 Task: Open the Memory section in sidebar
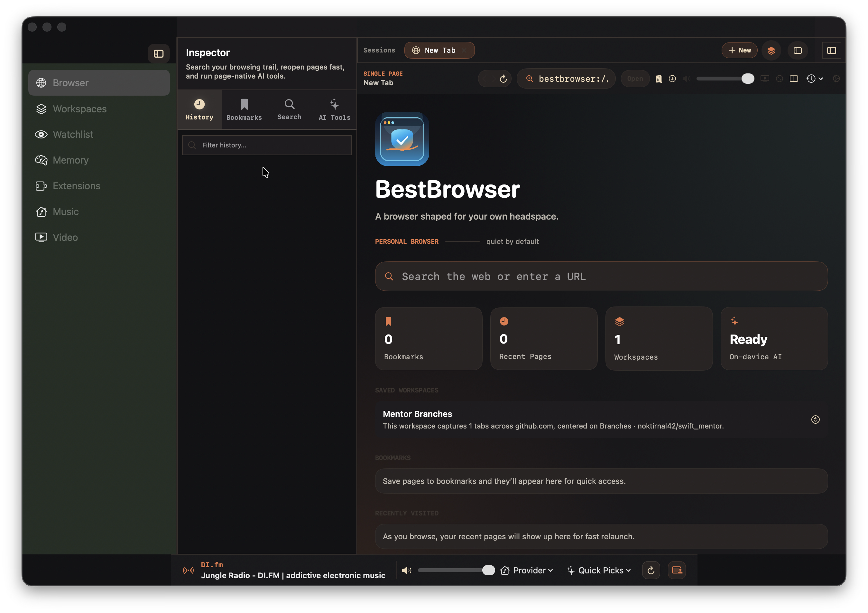(x=99, y=160)
